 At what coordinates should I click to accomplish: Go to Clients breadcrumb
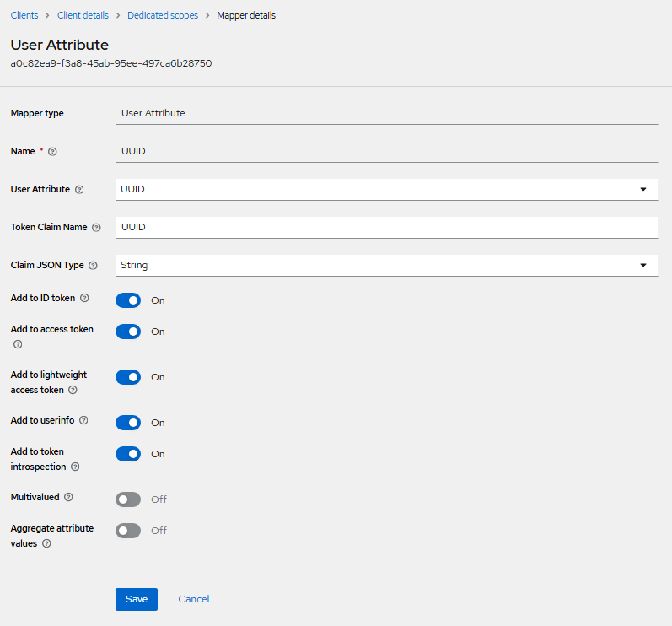pos(24,15)
